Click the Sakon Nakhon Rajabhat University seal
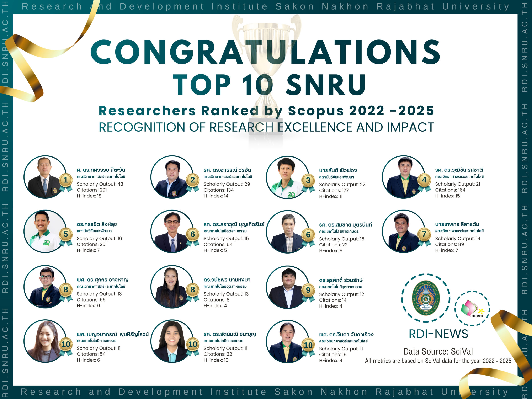532x399 pixels. 426,298
